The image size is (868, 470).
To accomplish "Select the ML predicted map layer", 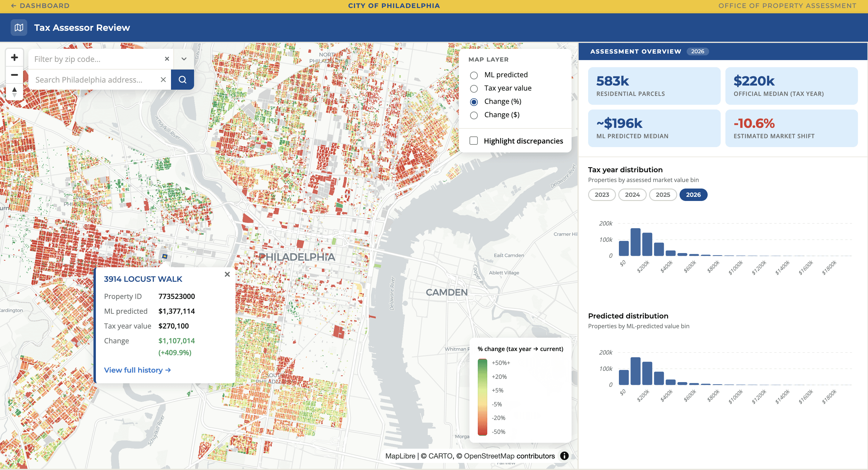I will click(474, 75).
